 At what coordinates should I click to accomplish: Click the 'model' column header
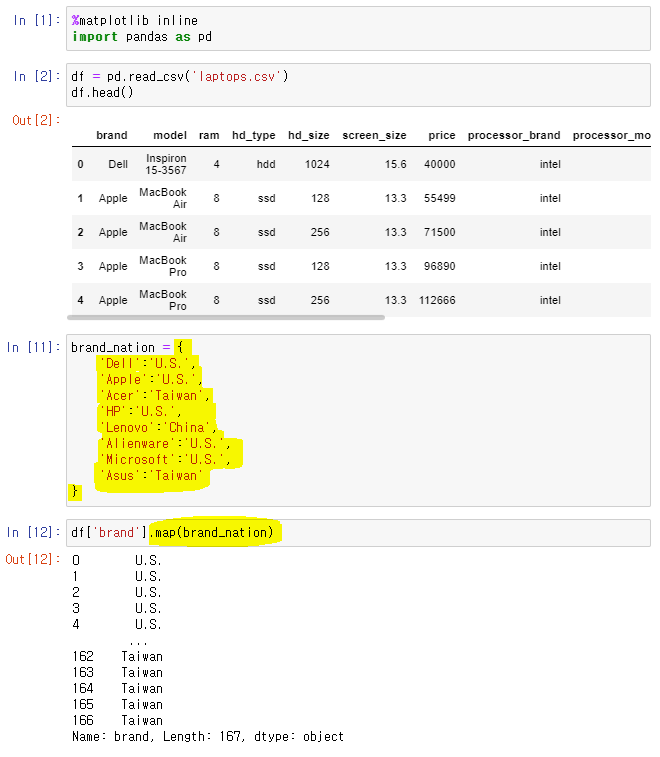tap(169, 135)
